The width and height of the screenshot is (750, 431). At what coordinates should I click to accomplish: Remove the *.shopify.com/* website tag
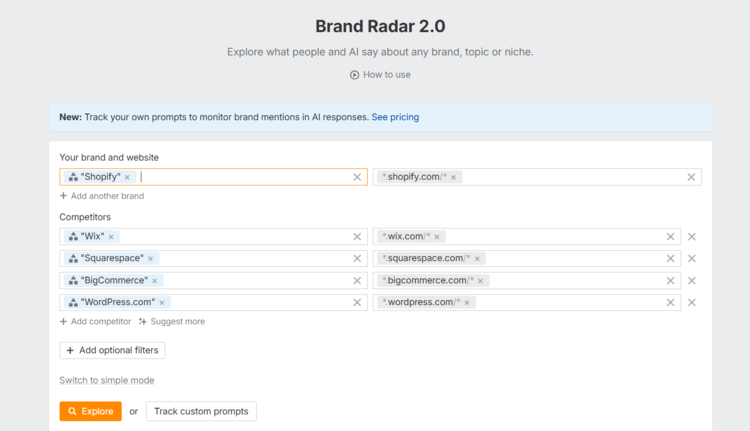tap(453, 177)
